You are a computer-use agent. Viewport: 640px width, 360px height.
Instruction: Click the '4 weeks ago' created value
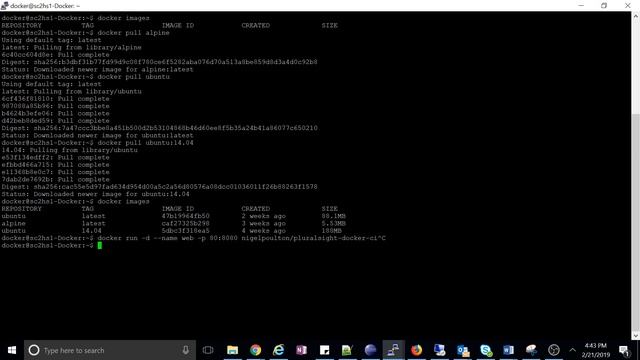(263, 231)
